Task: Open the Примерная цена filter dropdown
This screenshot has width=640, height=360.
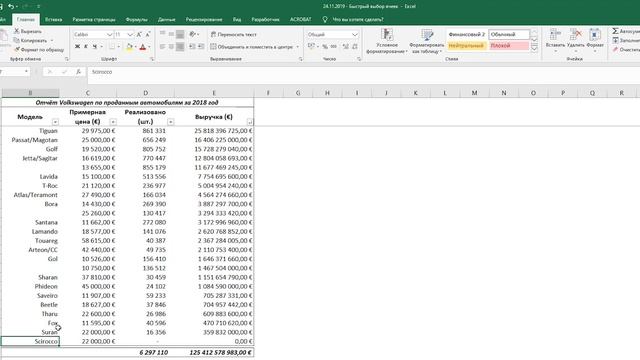Action: [x=113, y=122]
